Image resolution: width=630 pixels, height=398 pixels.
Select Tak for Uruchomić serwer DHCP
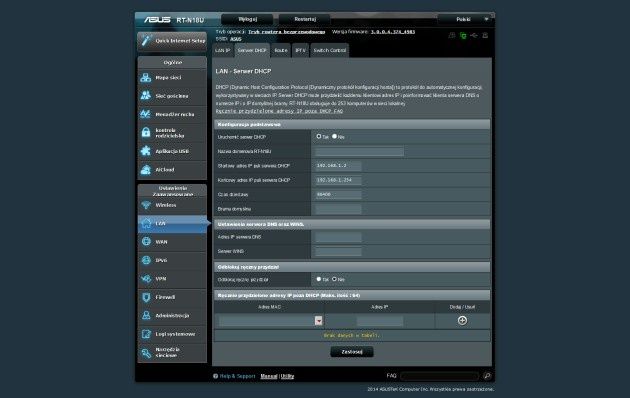[x=319, y=137]
